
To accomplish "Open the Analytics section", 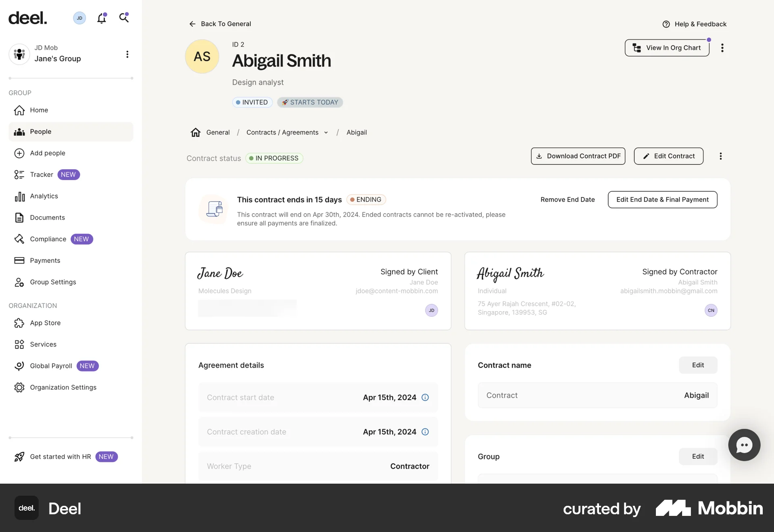I will (x=44, y=196).
